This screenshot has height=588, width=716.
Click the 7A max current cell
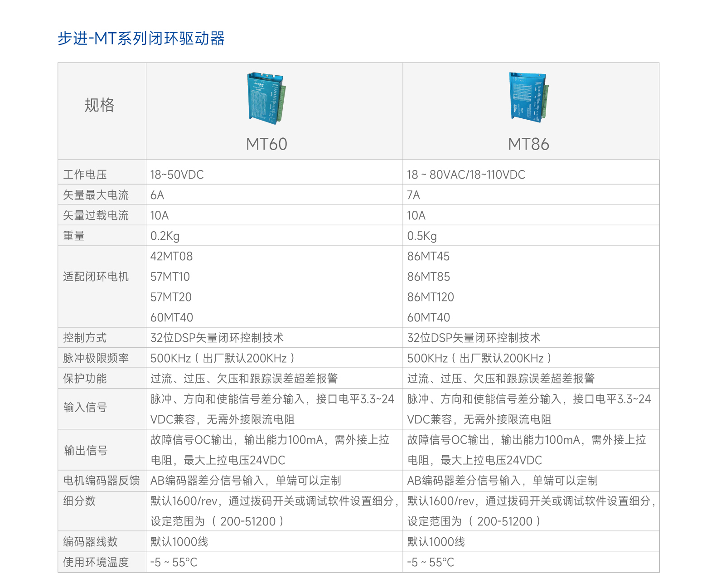(x=413, y=195)
